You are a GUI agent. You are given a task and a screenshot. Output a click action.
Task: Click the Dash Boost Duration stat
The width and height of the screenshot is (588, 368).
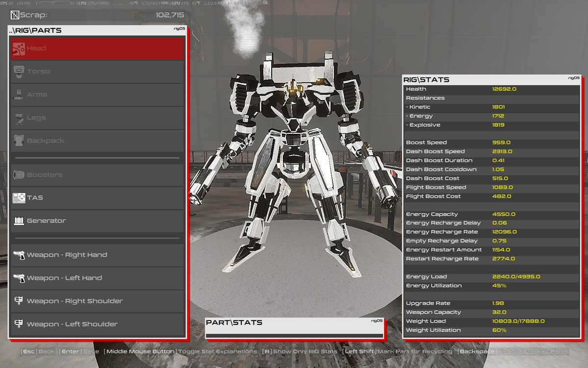(x=491, y=160)
